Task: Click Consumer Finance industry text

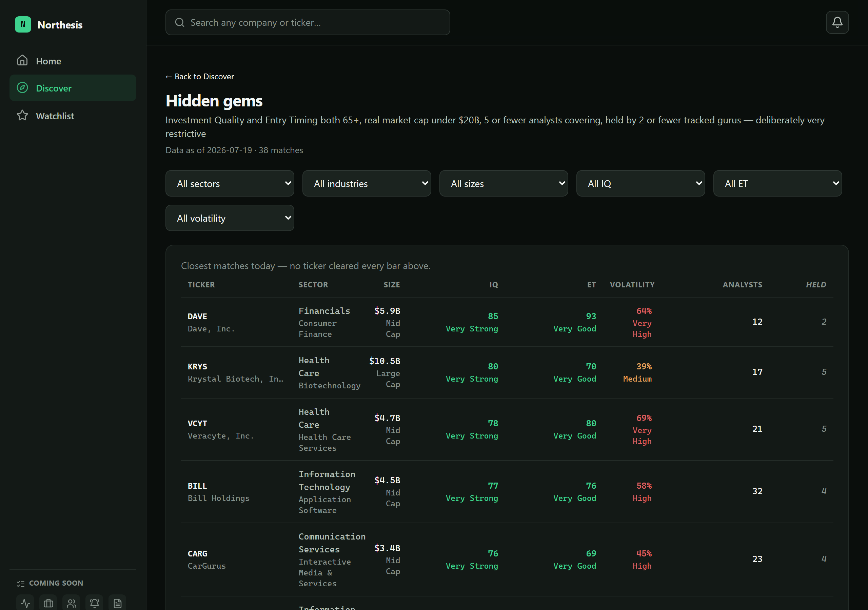Action: [317, 329]
